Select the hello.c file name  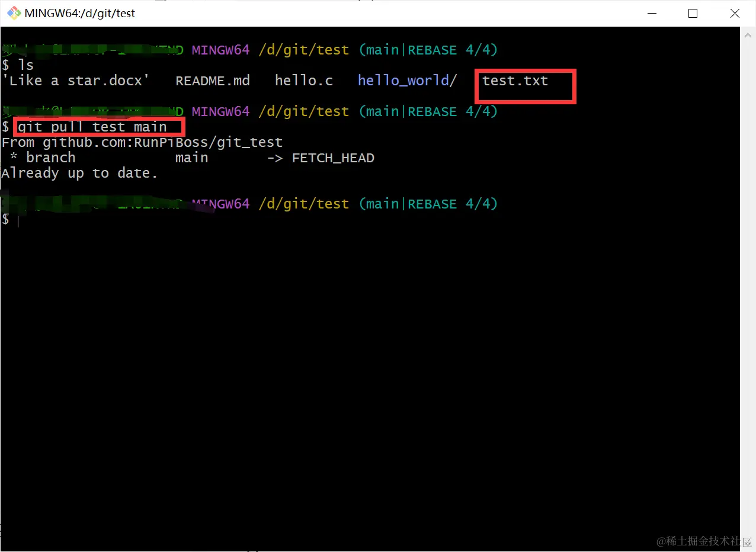point(304,81)
